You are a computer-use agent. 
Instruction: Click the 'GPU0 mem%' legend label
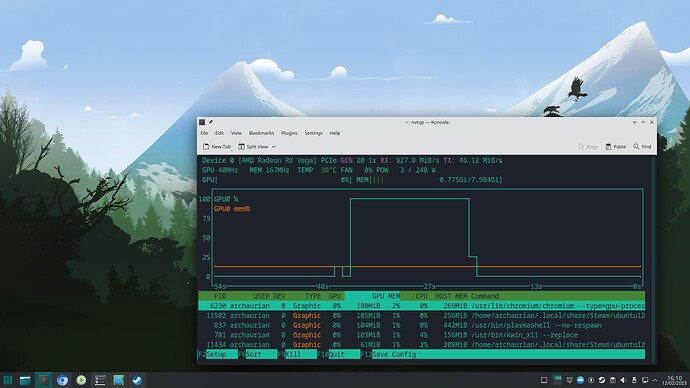[x=232, y=209]
